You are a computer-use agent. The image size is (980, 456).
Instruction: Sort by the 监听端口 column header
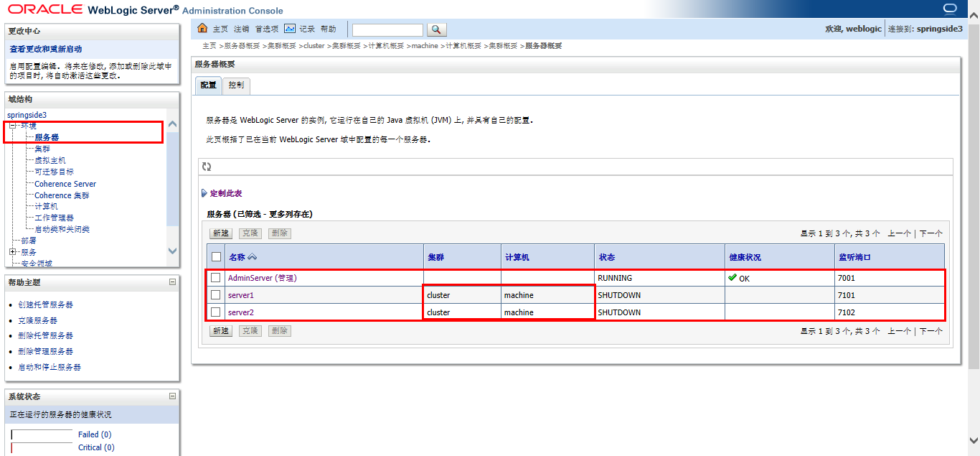[x=854, y=257]
